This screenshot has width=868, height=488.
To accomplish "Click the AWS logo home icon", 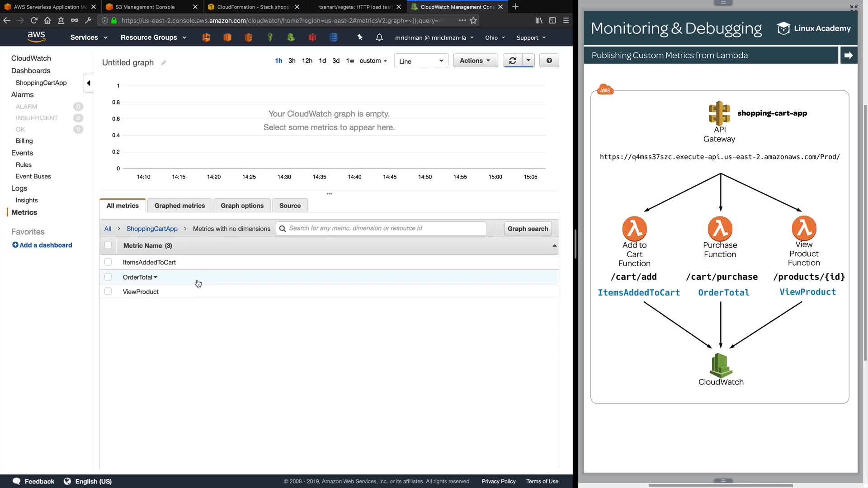I will pyautogui.click(x=36, y=37).
